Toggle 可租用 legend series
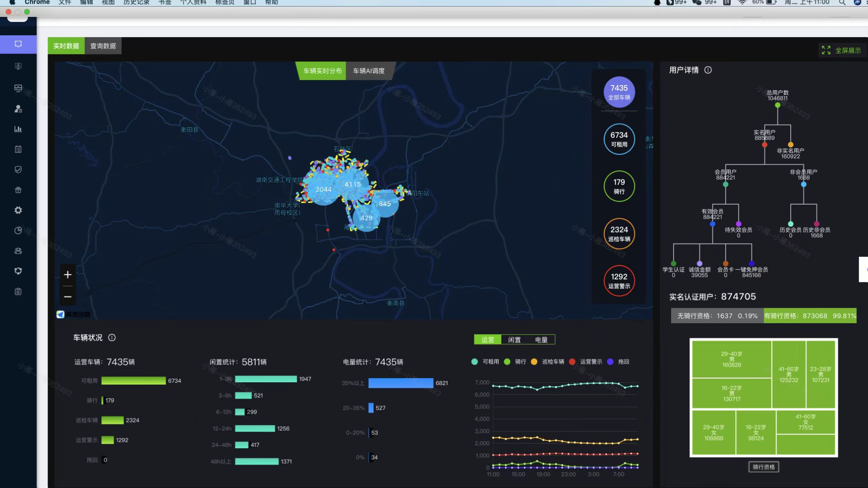Screen dimensions: 868x488 tap(485, 362)
